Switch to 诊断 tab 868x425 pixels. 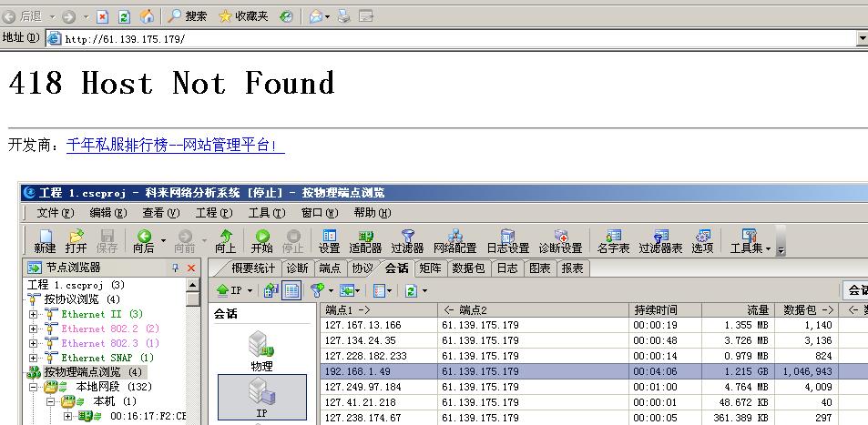click(x=297, y=268)
